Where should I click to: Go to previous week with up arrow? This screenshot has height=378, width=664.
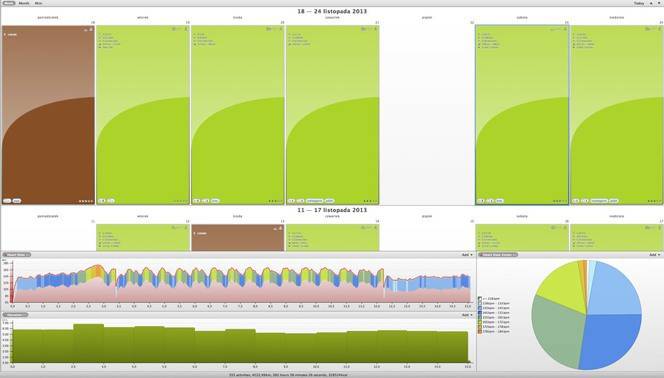coord(651,3)
